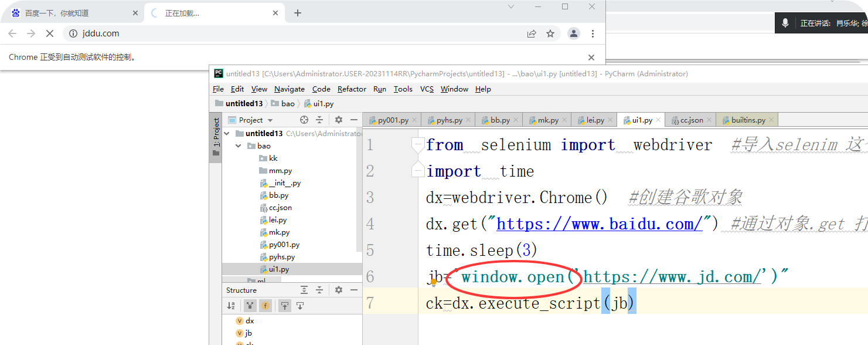
Task: Open PyCharm's Edit menu
Action: (x=237, y=89)
